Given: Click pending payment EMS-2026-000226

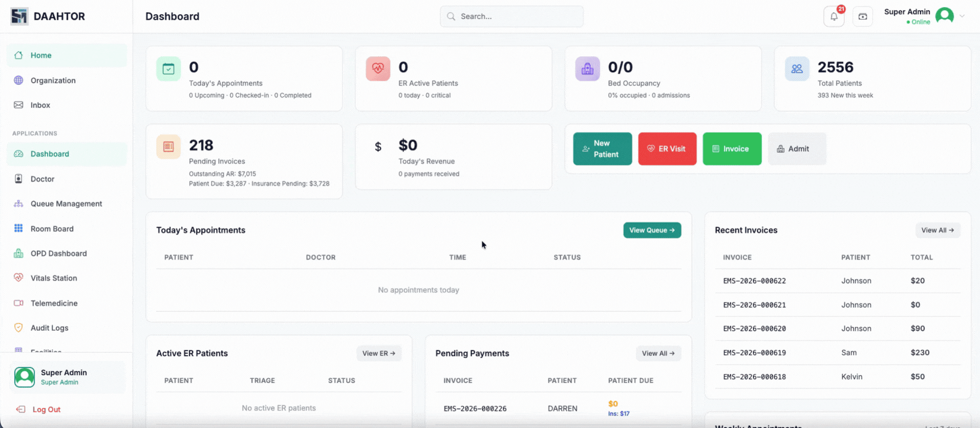Looking at the screenshot, I should point(475,409).
